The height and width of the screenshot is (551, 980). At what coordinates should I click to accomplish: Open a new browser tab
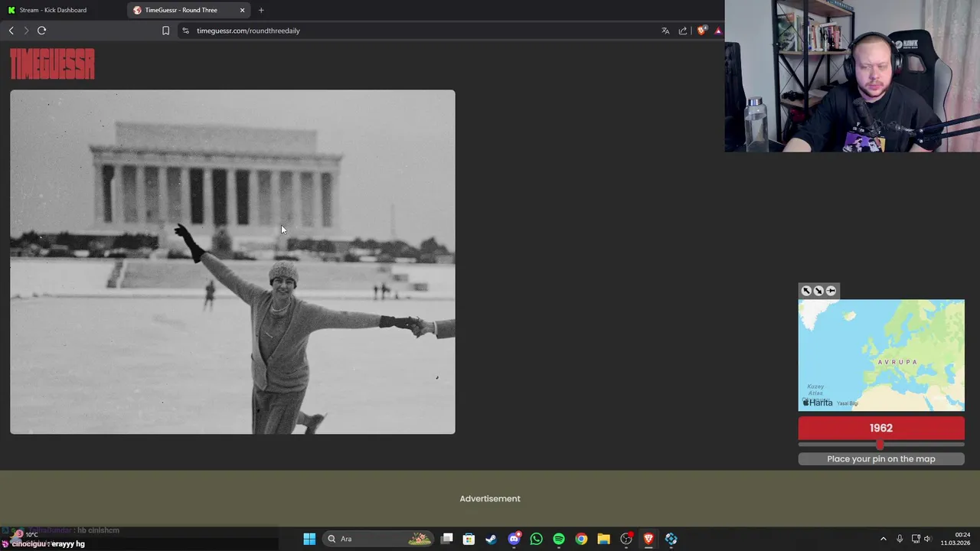[x=261, y=10]
